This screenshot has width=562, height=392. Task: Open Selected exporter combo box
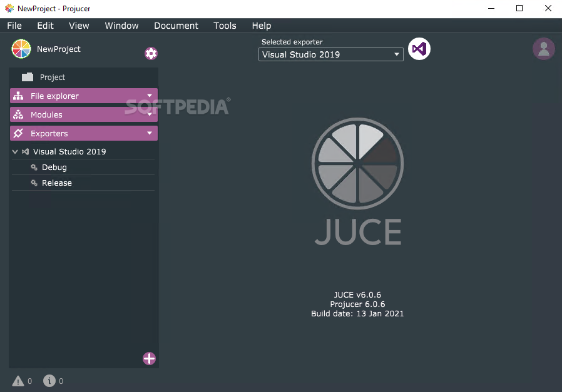[331, 54]
